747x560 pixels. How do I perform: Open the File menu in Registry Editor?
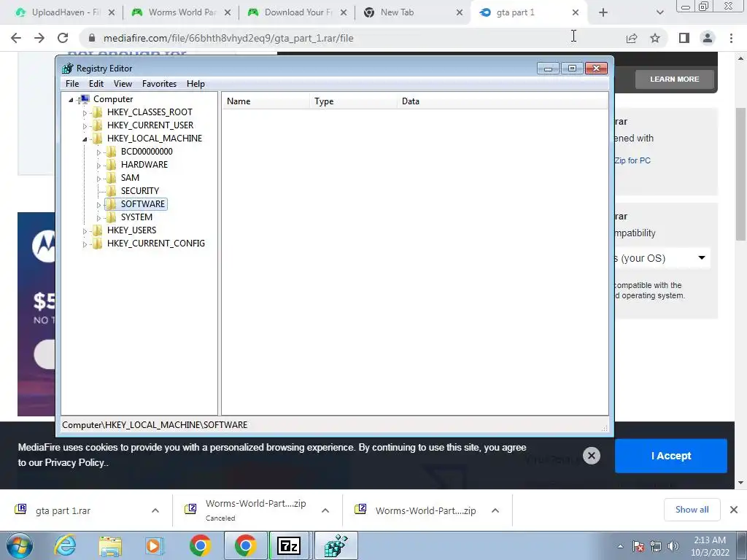click(72, 84)
